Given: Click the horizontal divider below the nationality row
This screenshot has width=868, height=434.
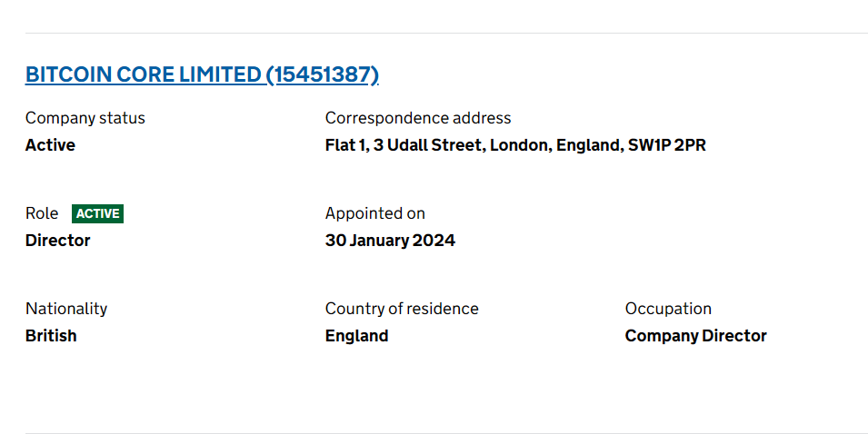Looking at the screenshot, I should pos(445,433).
